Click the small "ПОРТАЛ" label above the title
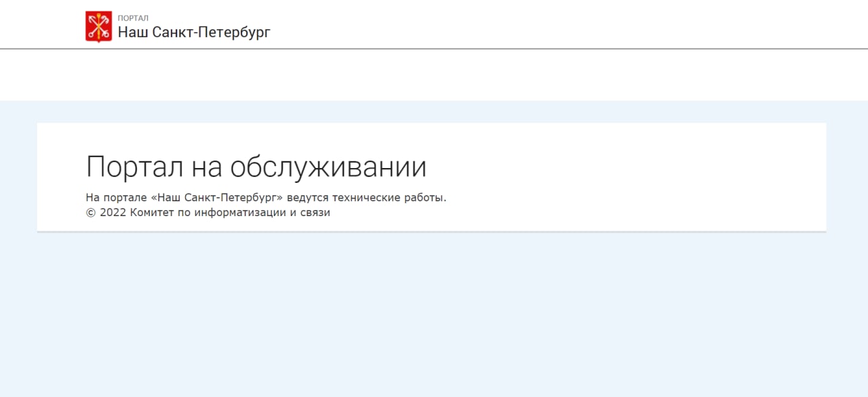This screenshot has width=868, height=397. (133, 18)
